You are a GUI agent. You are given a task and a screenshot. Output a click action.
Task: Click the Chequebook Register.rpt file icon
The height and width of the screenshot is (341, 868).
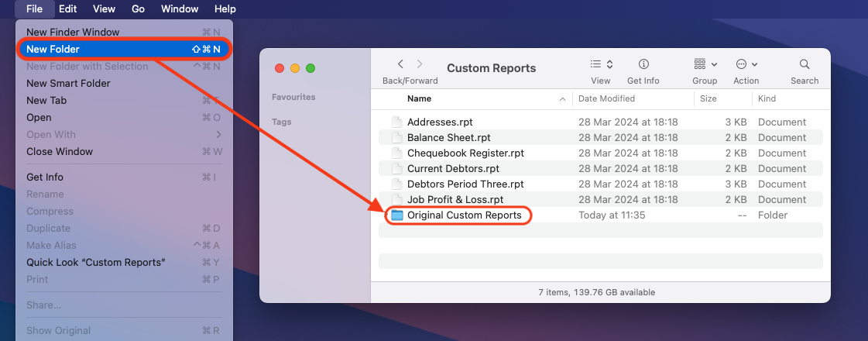(x=396, y=153)
